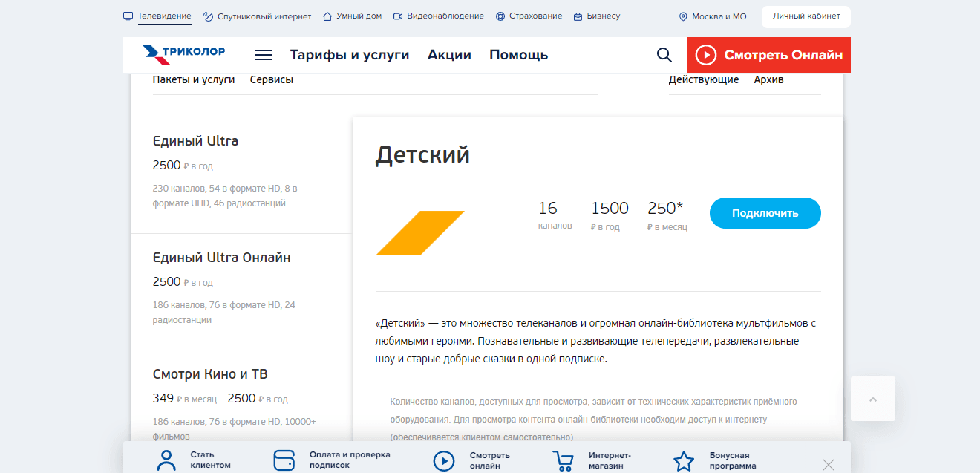Click the person icon for becoming a client
980x473 pixels.
pos(167,460)
